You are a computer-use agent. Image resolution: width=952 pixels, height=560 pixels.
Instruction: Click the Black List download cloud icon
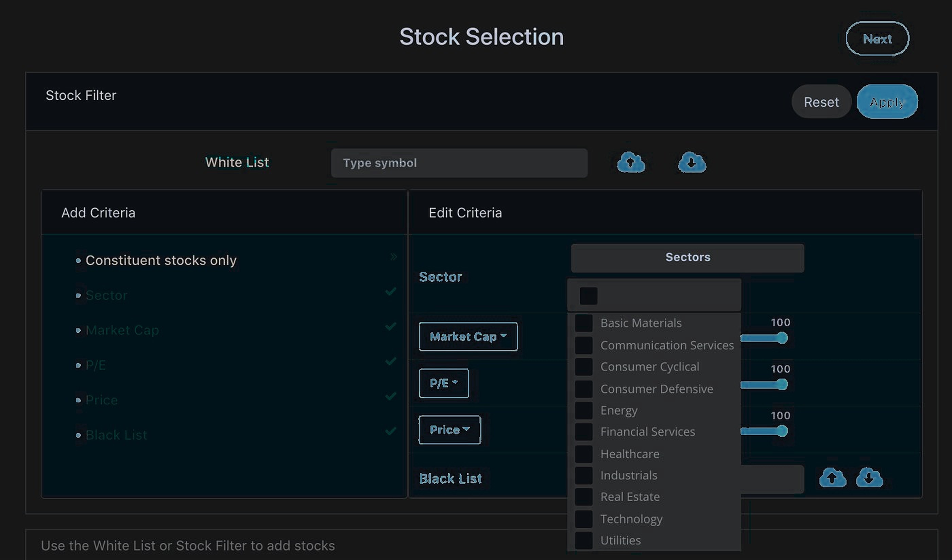coord(869,478)
